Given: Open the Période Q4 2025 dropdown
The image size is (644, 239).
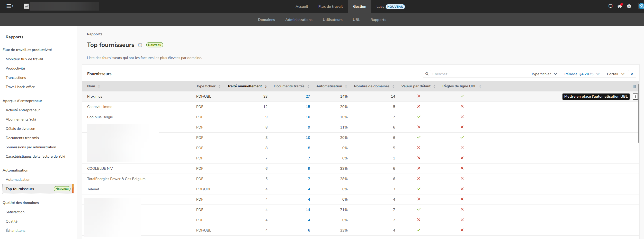Looking at the screenshot, I should tap(582, 74).
